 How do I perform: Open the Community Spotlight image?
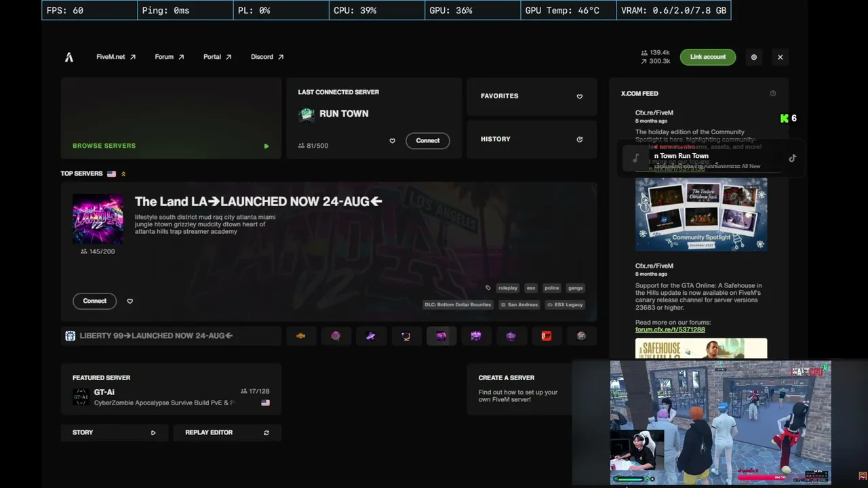click(x=701, y=214)
